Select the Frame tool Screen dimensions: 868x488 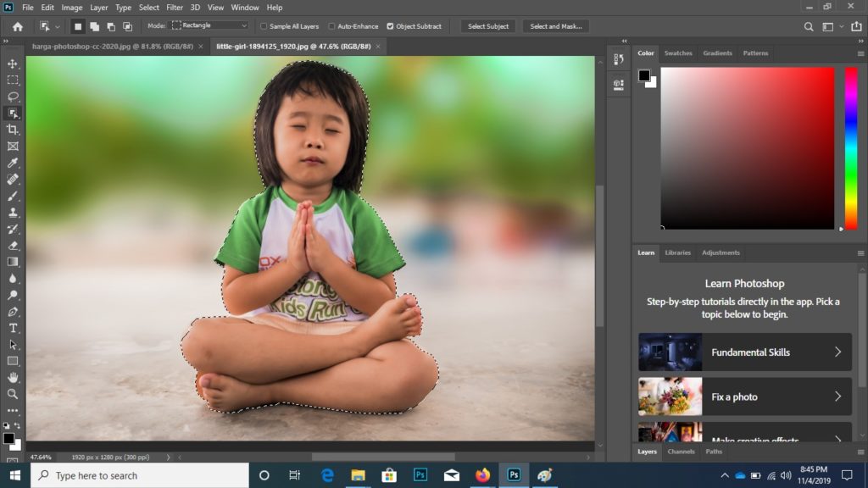[13, 147]
